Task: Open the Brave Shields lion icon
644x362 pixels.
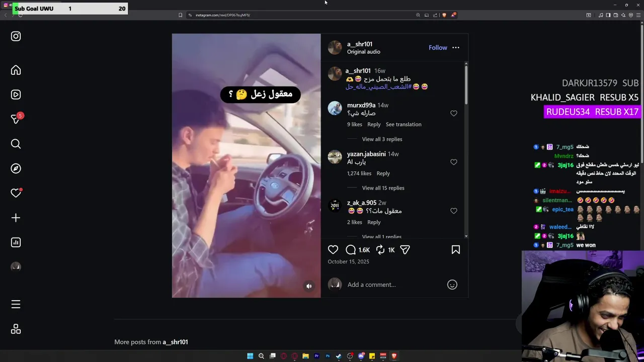Action: coord(444,15)
